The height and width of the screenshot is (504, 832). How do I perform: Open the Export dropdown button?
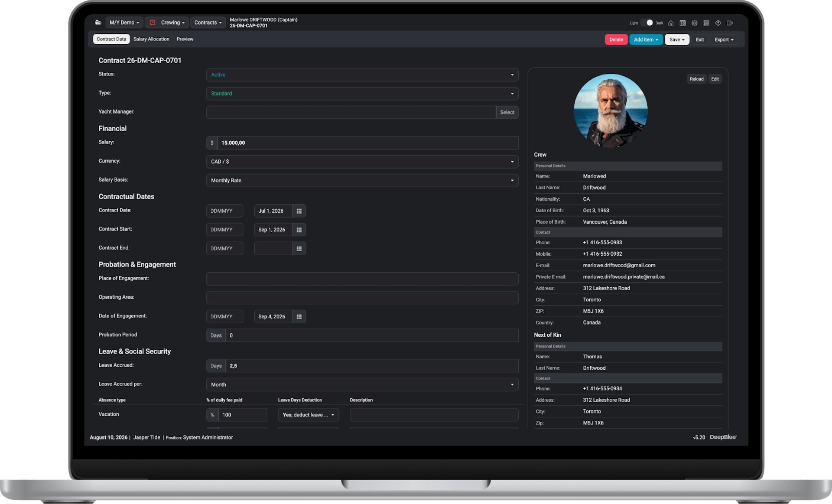pyautogui.click(x=724, y=39)
